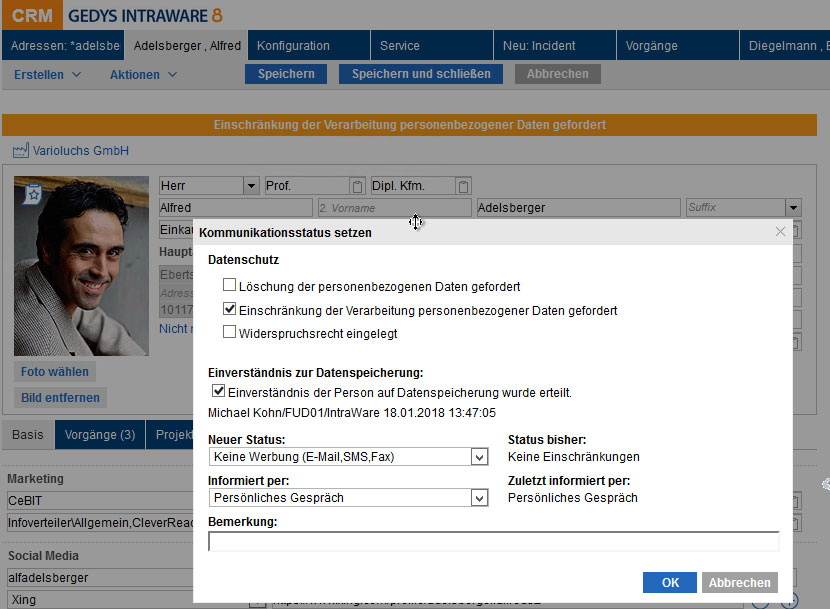Open the Vorgänge (3) tab
The height and width of the screenshot is (609, 830).
coord(100,435)
